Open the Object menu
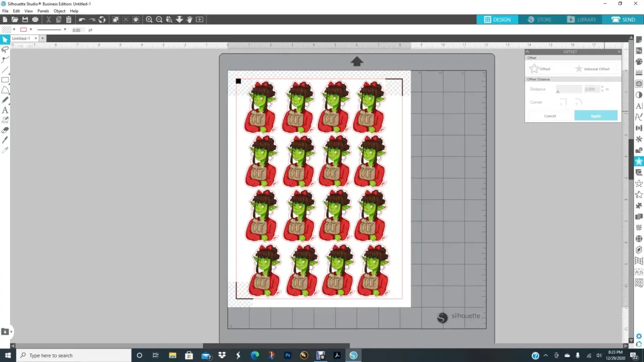The height and width of the screenshot is (362, 644). click(x=59, y=11)
